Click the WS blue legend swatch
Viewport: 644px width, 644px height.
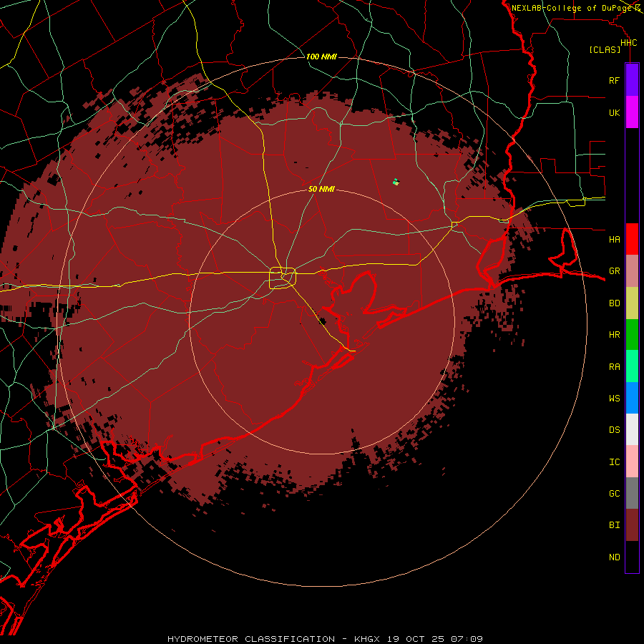coord(632,398)
